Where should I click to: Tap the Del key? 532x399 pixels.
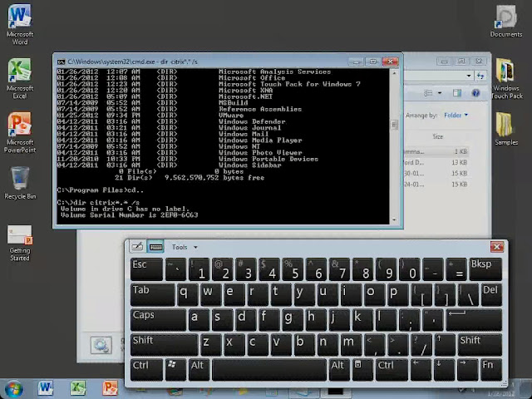[490, 294]
